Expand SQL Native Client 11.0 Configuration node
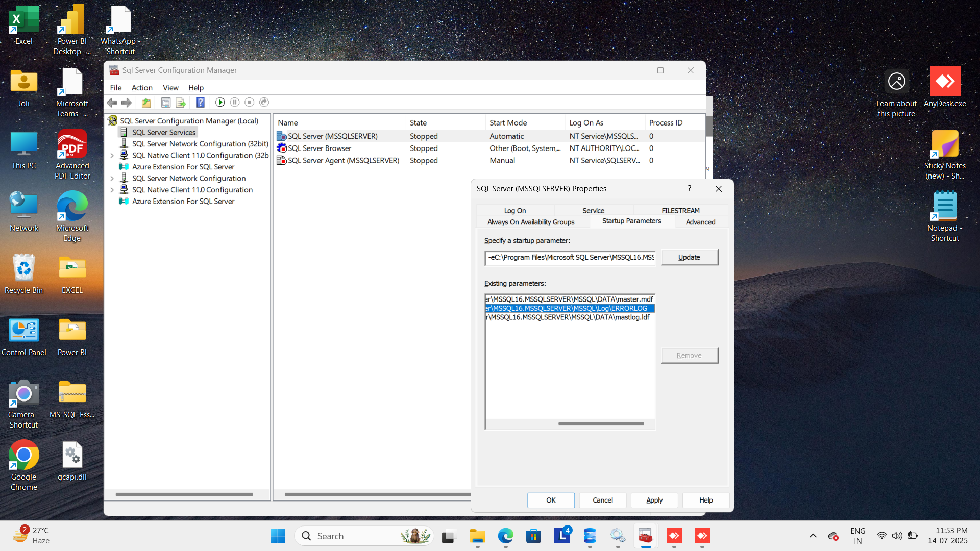This screenshot has width=980, height=551. (x=112, y=190)
